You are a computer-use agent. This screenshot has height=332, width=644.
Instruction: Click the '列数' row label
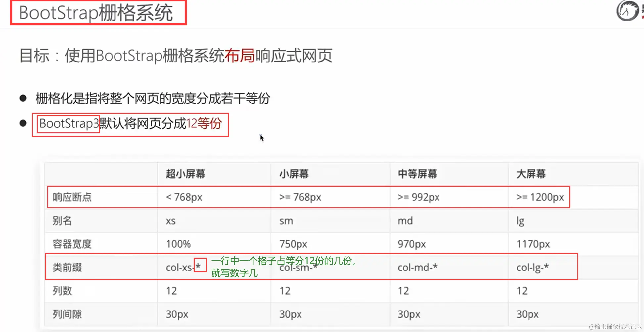click(x=62, y=291)
